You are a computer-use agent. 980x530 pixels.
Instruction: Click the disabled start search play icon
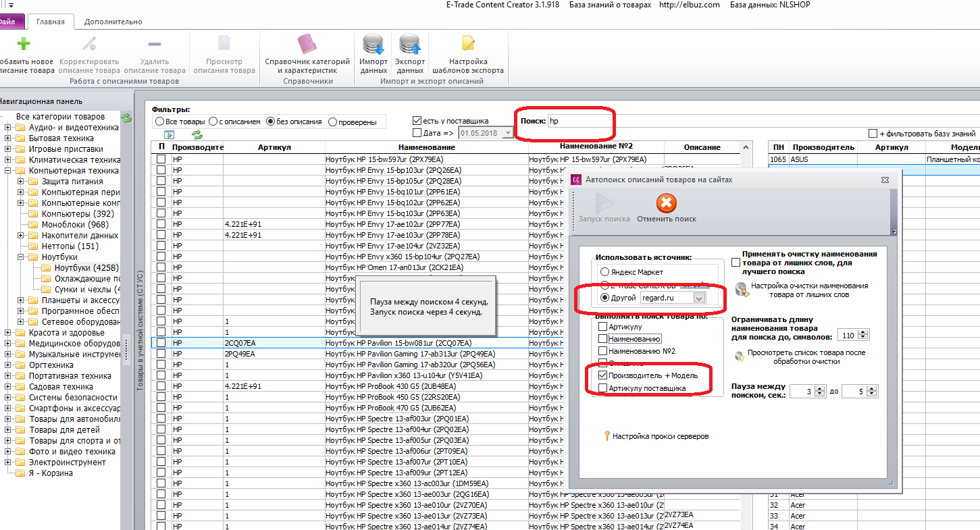604,203
